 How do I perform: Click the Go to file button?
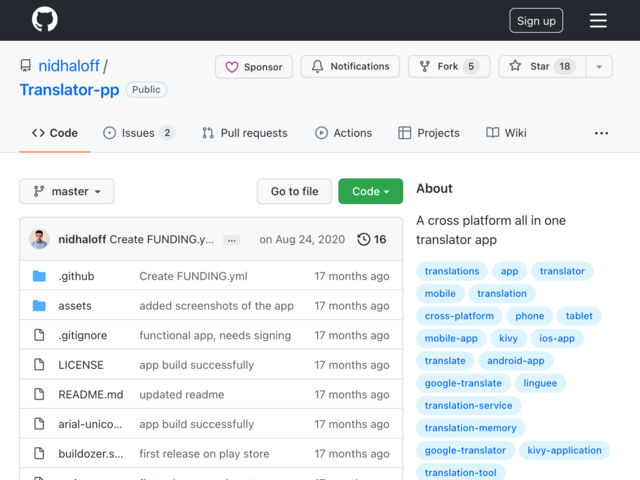coord(294,191)
